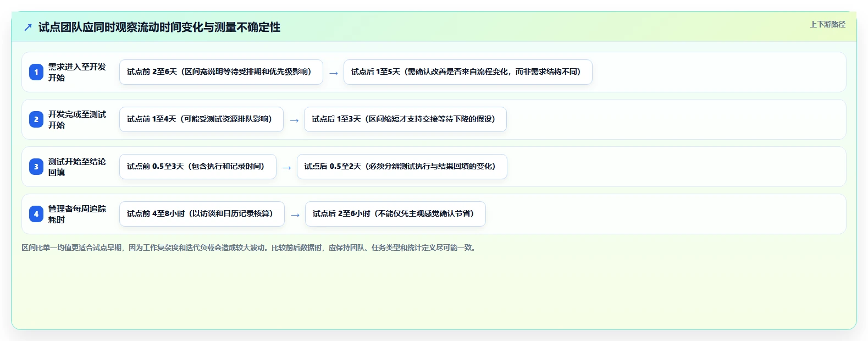
Task: Click the 测试开始至结论回填 label
Action: click(77, 167)
